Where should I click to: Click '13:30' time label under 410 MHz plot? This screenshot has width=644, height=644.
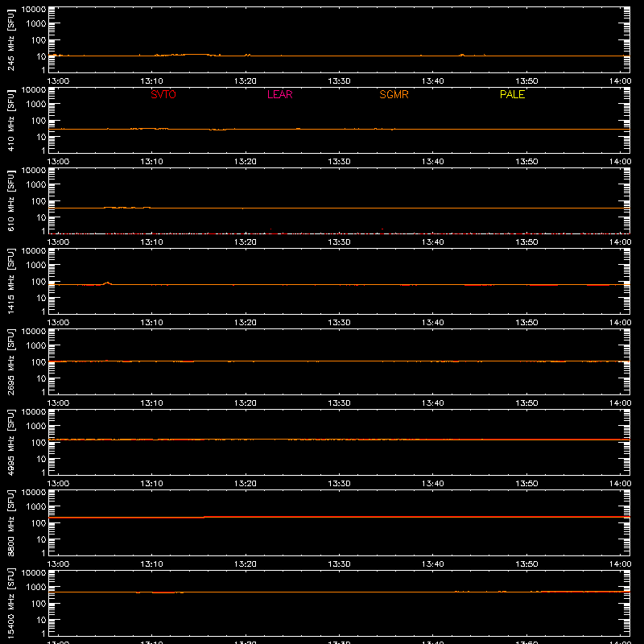pyautogui.click(x=339, y=162)
